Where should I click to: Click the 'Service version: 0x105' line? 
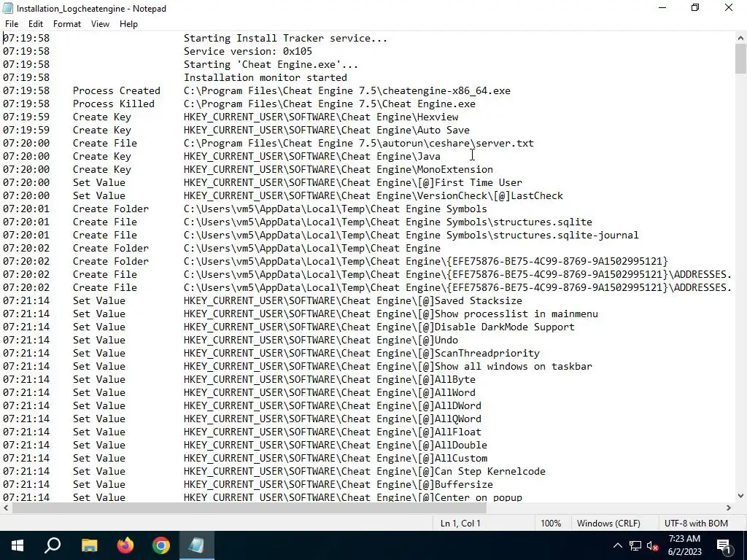248,52
